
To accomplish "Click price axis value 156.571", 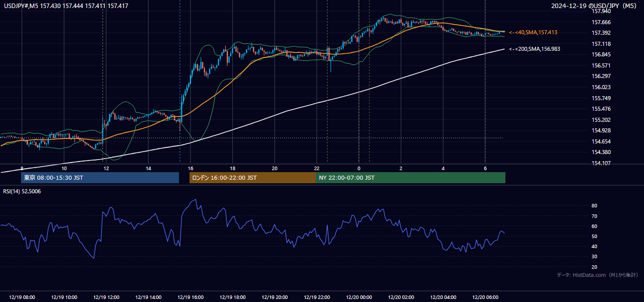I will pos(601,65).
